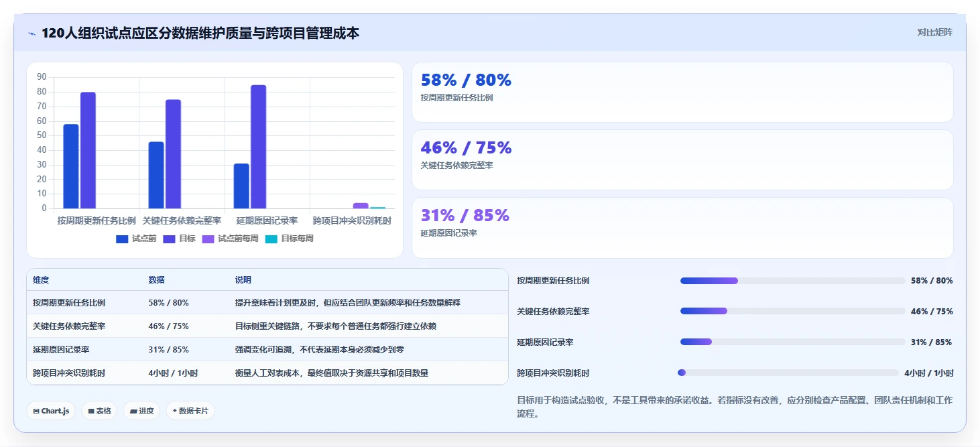Select table cell 按周期更新任务比例
The image size is (980, 447).
68,303
